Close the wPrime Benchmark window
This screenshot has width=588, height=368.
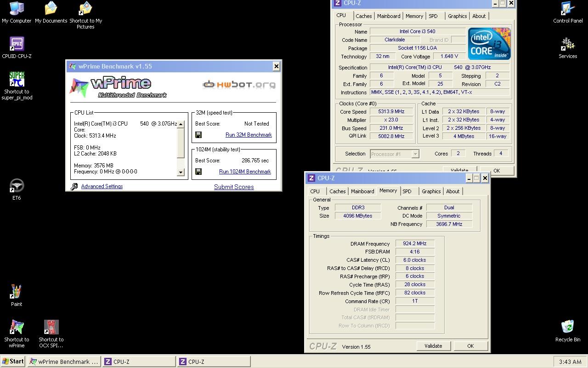276,66
